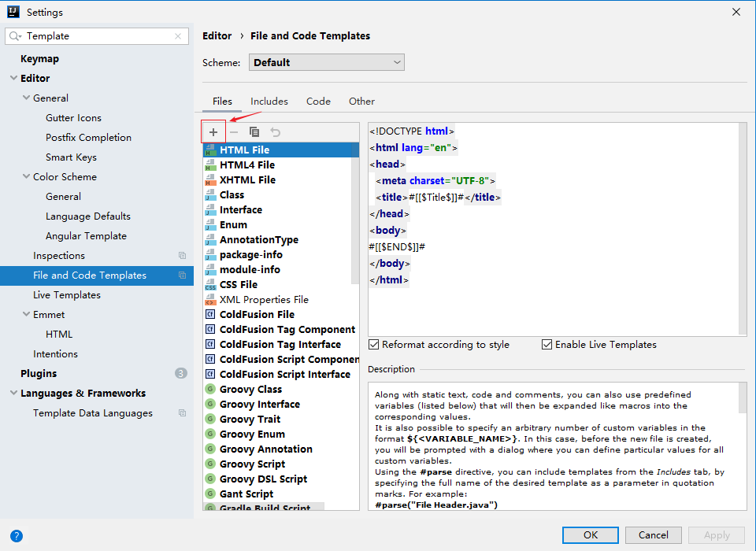Click the Remove template minus icon
Viewport: 756px width, 551px height.
click(233, 131)
